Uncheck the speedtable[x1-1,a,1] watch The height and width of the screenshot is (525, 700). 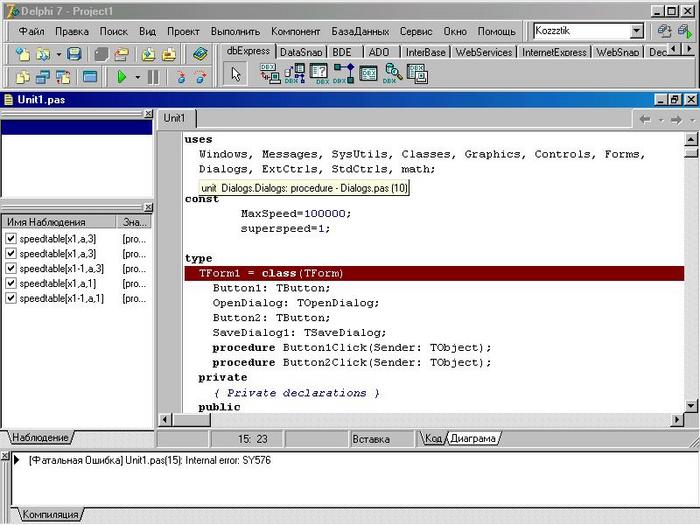pos(11,298)
